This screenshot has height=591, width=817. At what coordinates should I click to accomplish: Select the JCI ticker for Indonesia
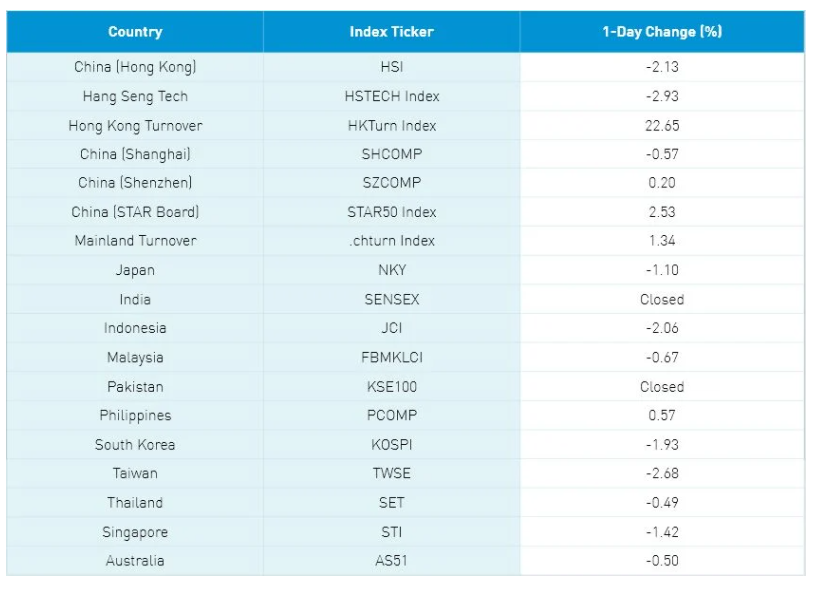[x=392, y=328]
